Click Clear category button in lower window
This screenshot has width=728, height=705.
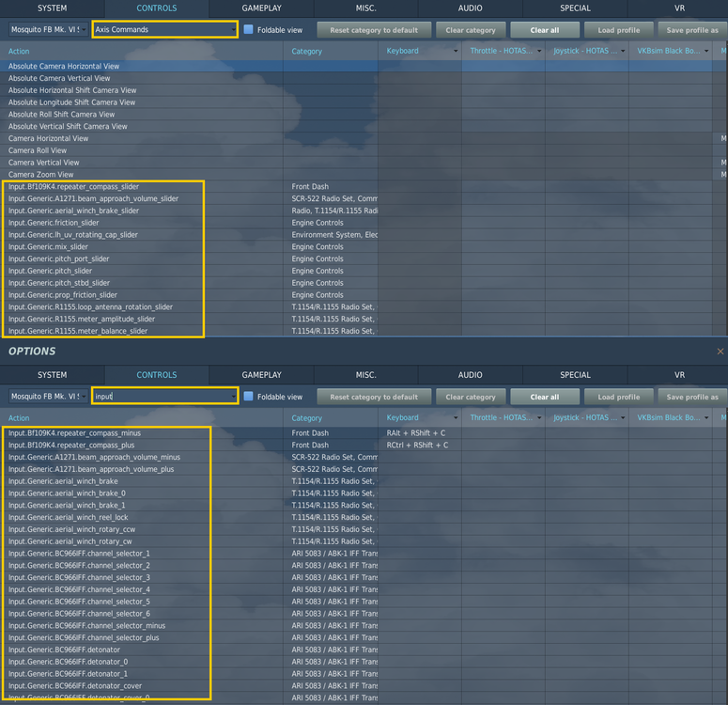click(471, 397)
